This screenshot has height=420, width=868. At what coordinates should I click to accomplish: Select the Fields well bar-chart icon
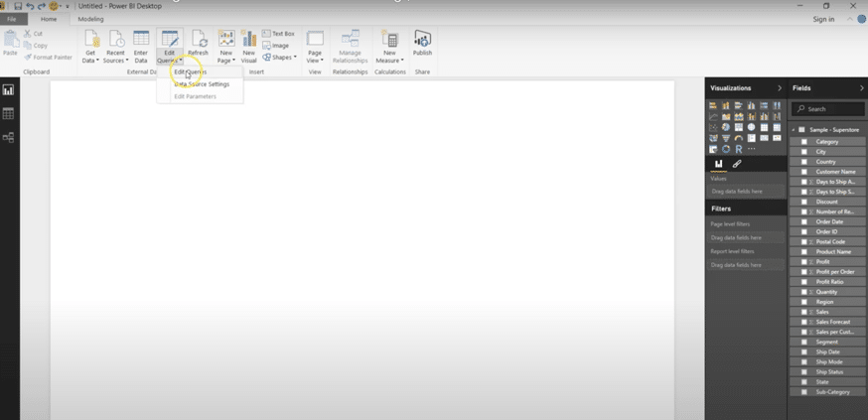[719, 164]
